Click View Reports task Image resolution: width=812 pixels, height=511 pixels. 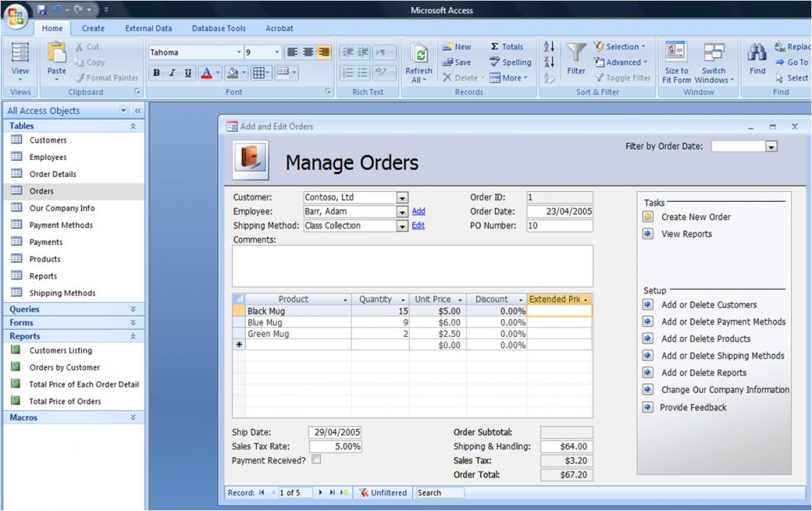click(x=686, y=234)
